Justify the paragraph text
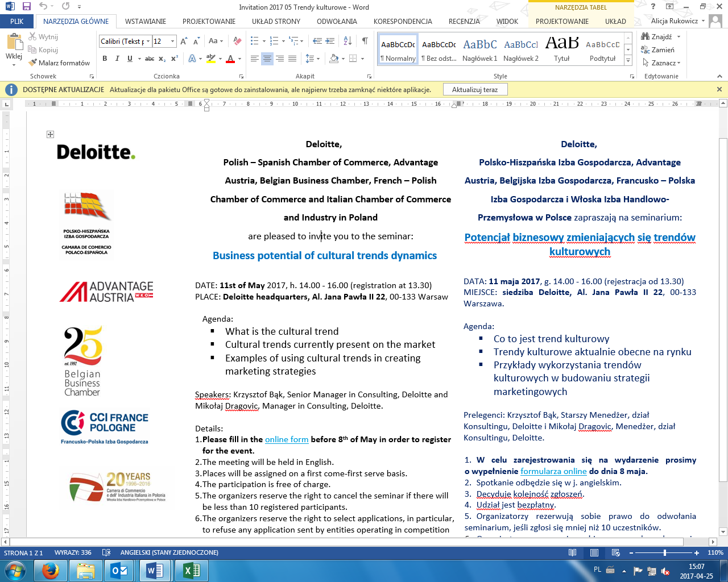This screenshot has width=728, height=582. point(292,59)
